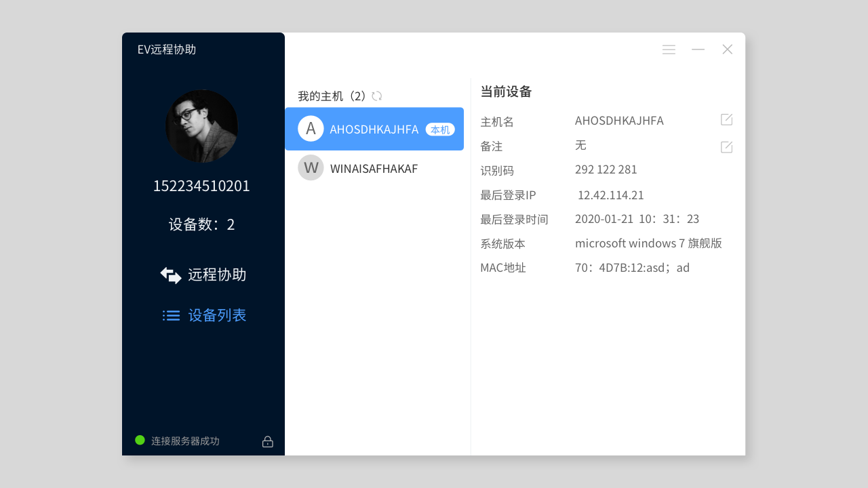Click the 主机名 label
The height and width of the screenshot is (488, 868).
click(x=497, y=122)
